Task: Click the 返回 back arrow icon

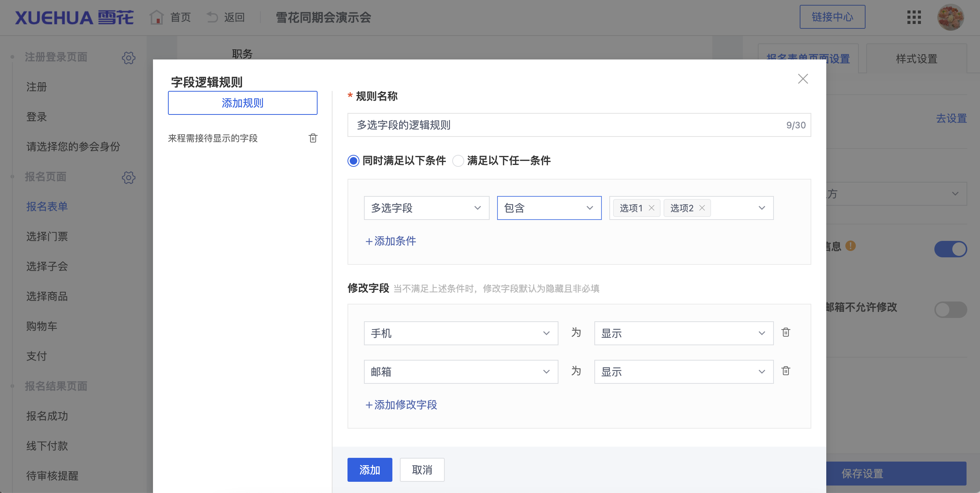Action: click(212, 17)
